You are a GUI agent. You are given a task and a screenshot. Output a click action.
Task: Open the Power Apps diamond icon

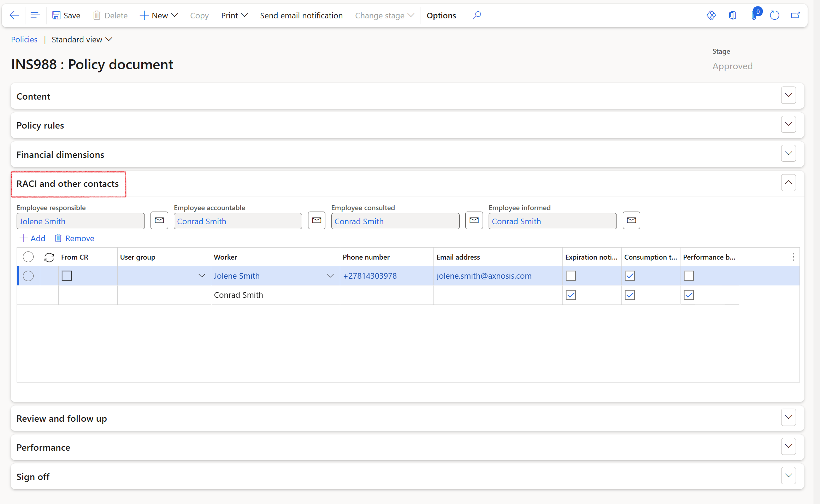tap(711, 15)
